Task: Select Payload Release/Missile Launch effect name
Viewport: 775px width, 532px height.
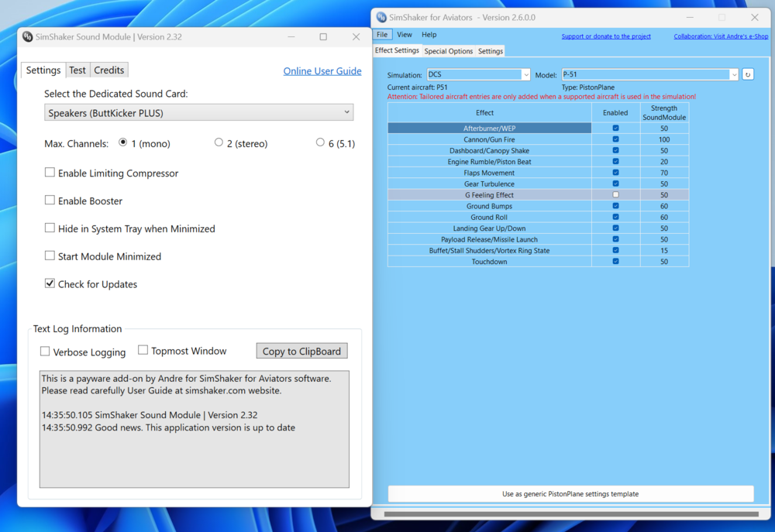Action: point(489,239)
